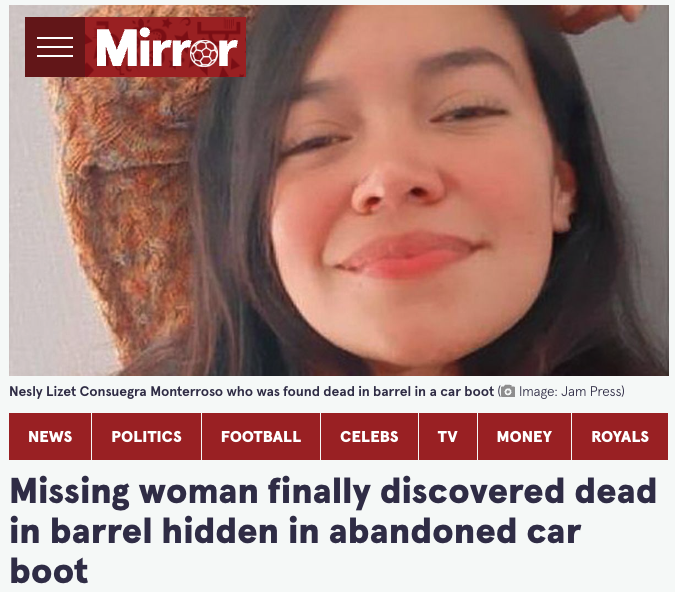Select the Money tab
The height and width of the screenshot is (592, 675).
524,437
